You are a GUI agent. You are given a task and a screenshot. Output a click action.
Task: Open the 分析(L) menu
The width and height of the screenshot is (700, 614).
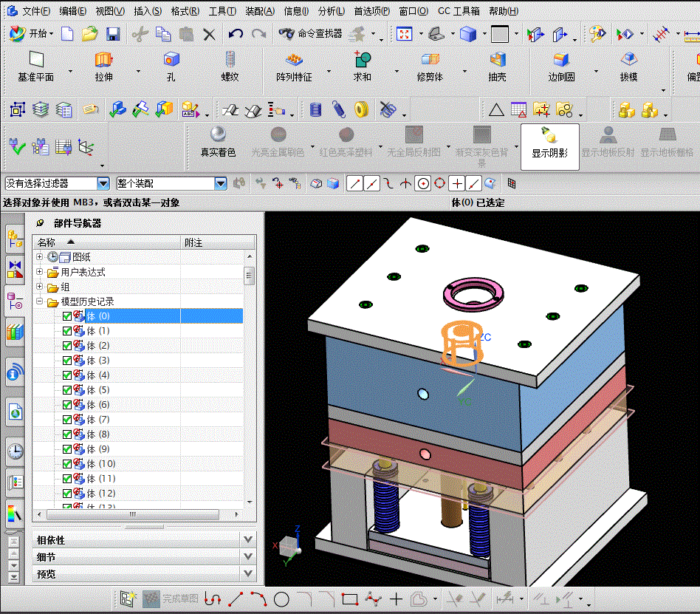click(x=332, y=11)
